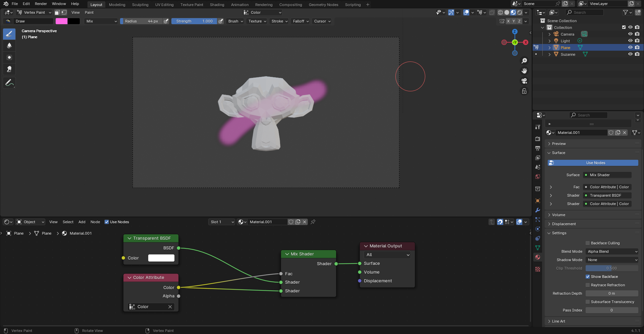Viewport: 644px width, 334px height.
Task: Open the Render properties tab
Action: pos(538,139)
